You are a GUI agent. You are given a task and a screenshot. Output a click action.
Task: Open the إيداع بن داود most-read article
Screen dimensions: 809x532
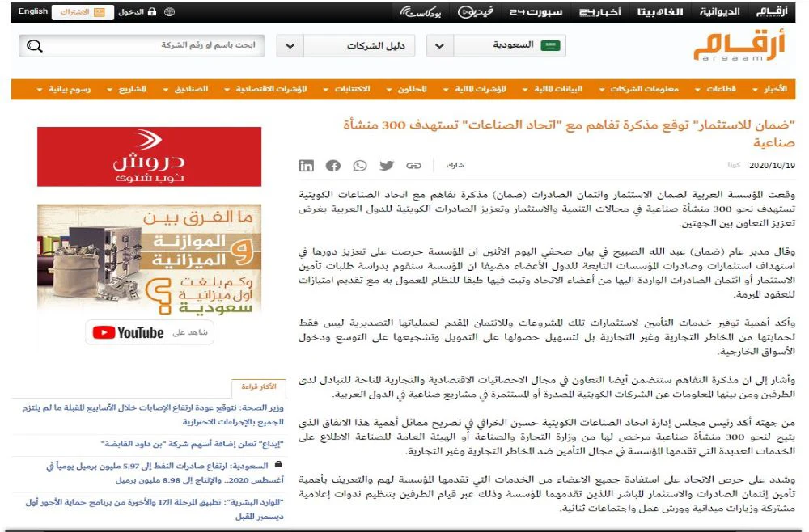click(193, 444)
